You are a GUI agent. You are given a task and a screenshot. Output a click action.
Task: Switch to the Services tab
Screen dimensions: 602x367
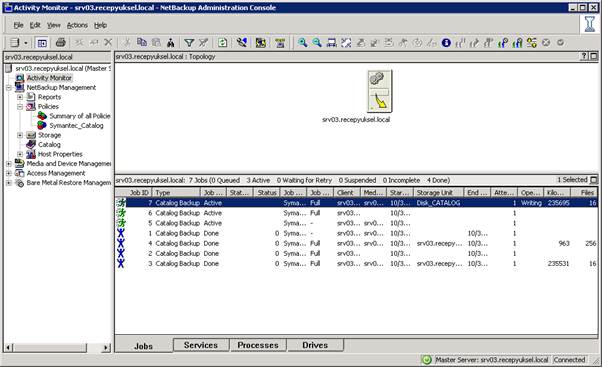point(201,345)
